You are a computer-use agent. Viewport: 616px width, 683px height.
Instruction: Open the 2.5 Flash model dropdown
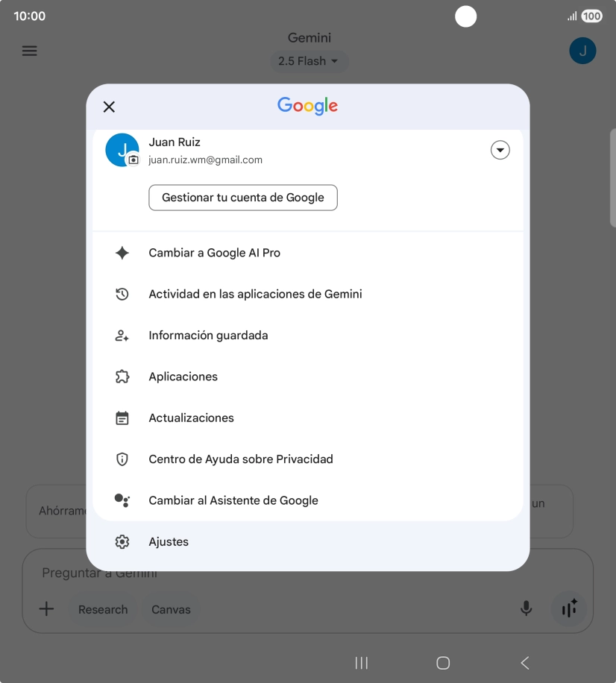309,61
